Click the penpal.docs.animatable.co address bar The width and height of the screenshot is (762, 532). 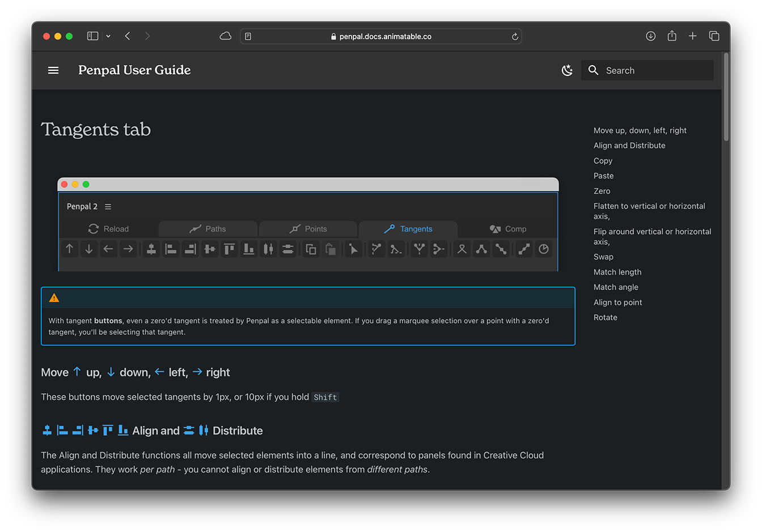click(380, 36)
